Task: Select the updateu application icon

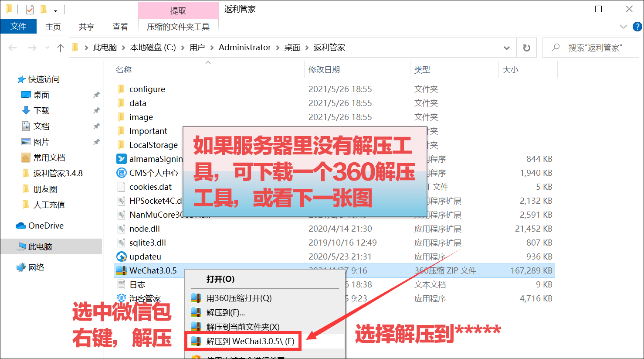Action: click(122, 256)
